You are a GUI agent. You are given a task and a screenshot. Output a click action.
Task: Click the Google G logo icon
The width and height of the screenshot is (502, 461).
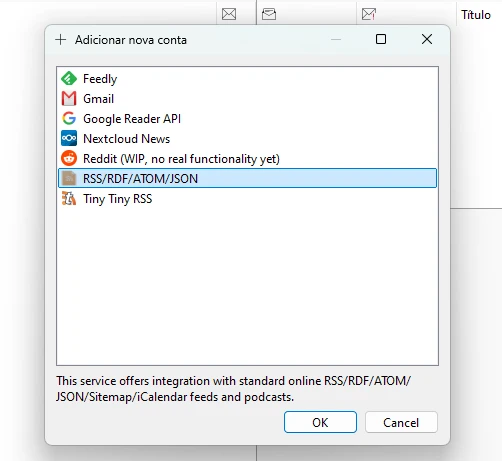coord(69,118)
